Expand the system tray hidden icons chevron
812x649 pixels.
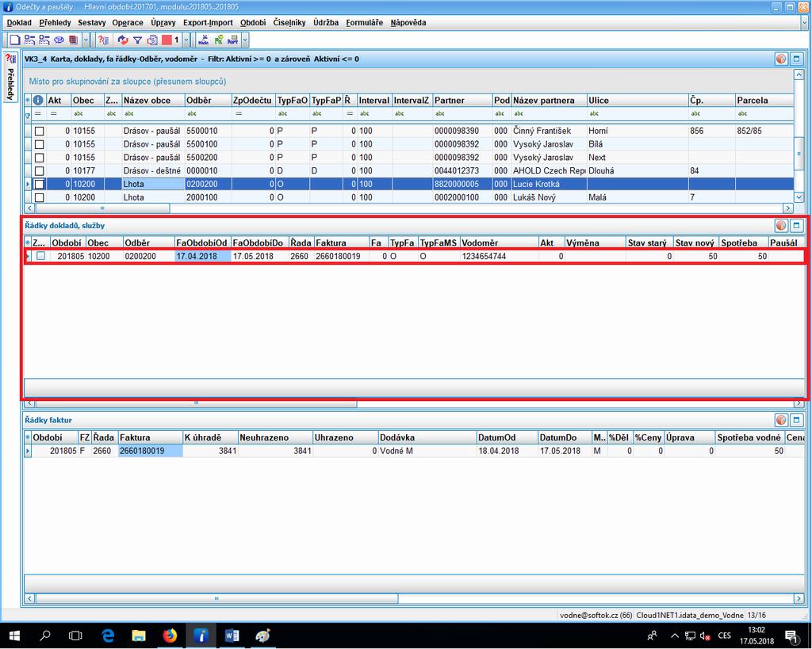click(x=674, y=636)
